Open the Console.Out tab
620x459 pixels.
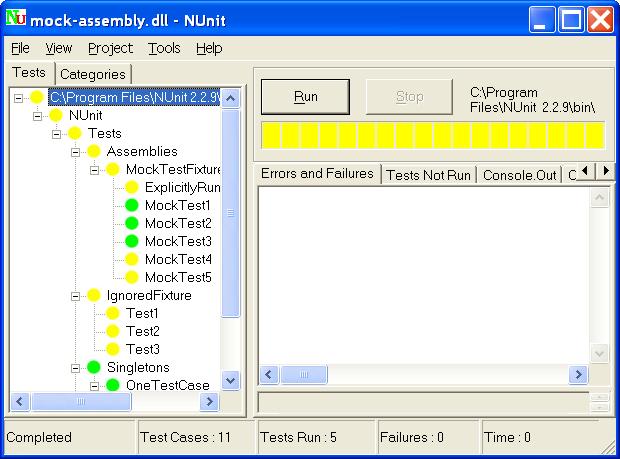pyautogui.click(x=520, y=175)
